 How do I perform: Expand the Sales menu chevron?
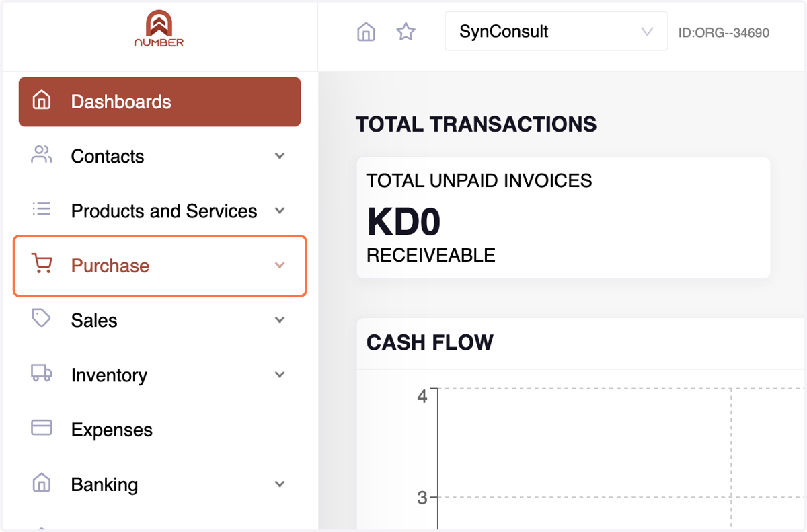click(x=280, y=320)
